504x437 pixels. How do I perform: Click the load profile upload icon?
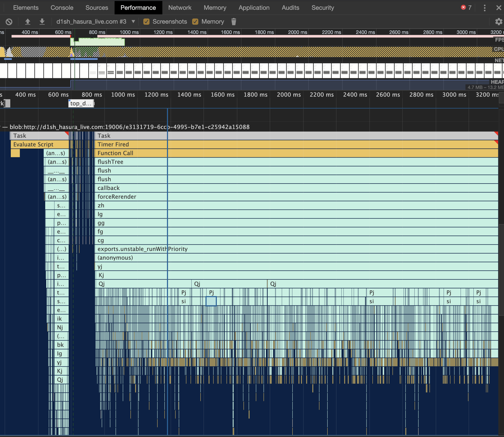click(28, 22)
